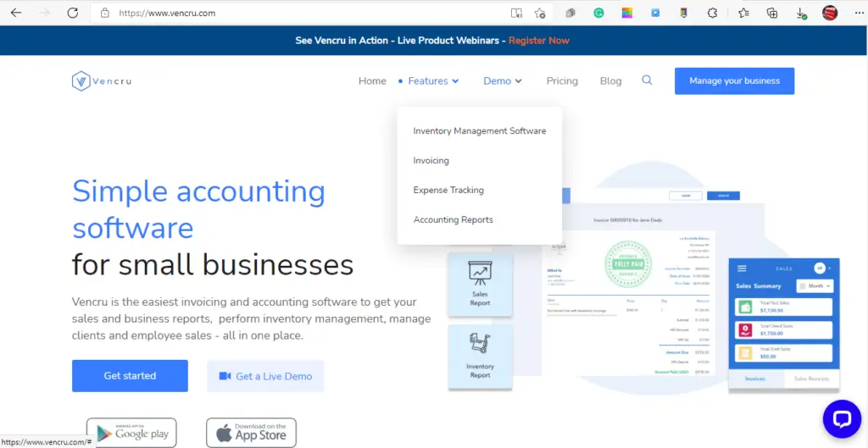The height and width of the screenshot is (448, 868).
Task: Reload the page with the refresh icon
Action: tap(73, 13)
